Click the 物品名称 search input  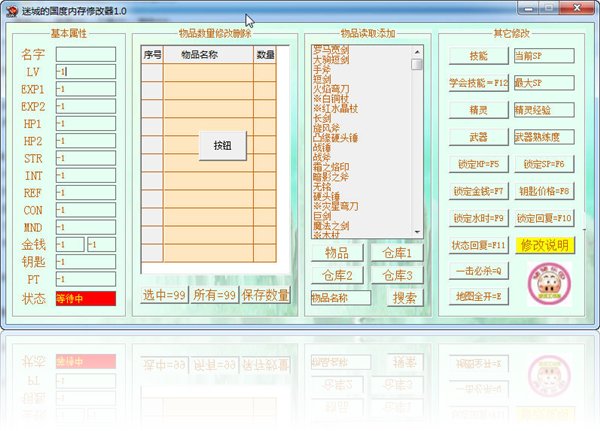[x=341, y=298]
